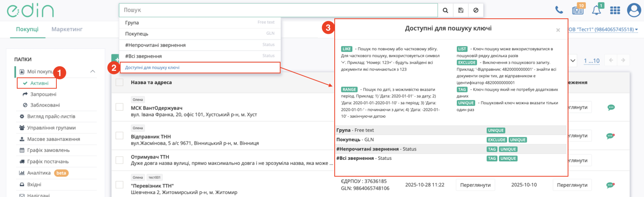Click TAG badge in #Непрочитані звернення popup row
Screen dimensions: 644x197
(x=492, y=149)
